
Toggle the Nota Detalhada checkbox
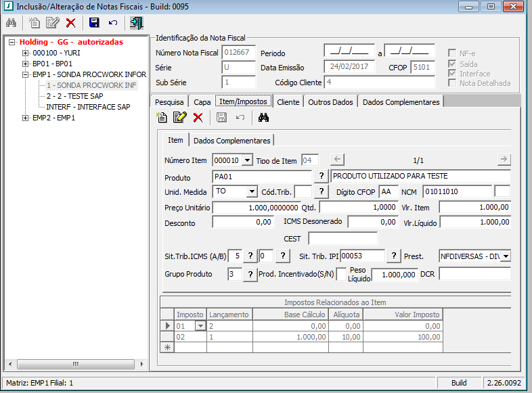pyautogui.click(x=453, y=83)
